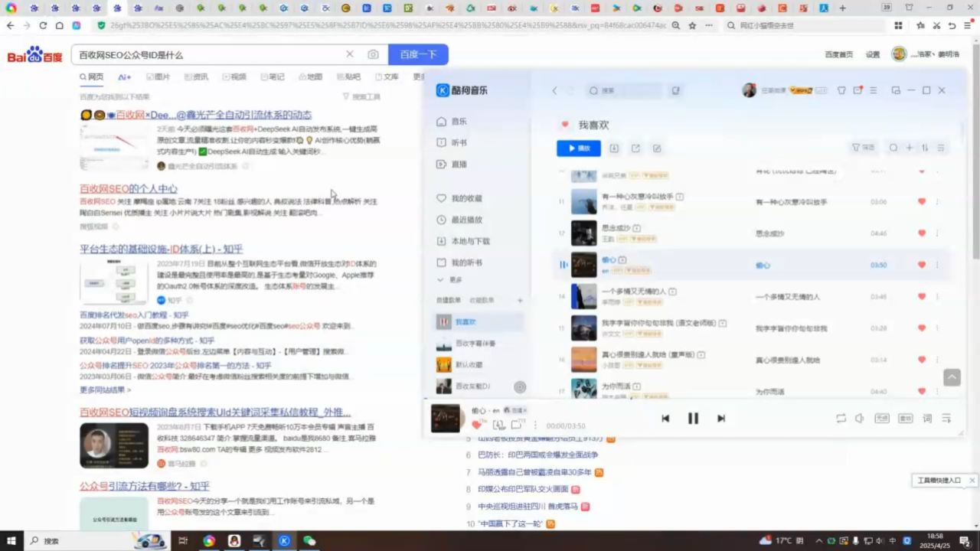This screenshot has height=551, width=980.
Task: Clear Baidu search query with X
Action: [x=350, y=54]
